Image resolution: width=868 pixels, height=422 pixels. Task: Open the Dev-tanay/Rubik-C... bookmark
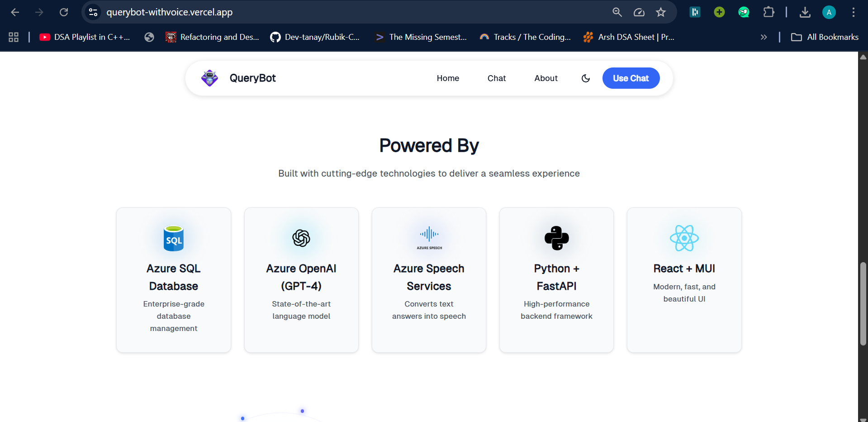[x=315, y=37]
